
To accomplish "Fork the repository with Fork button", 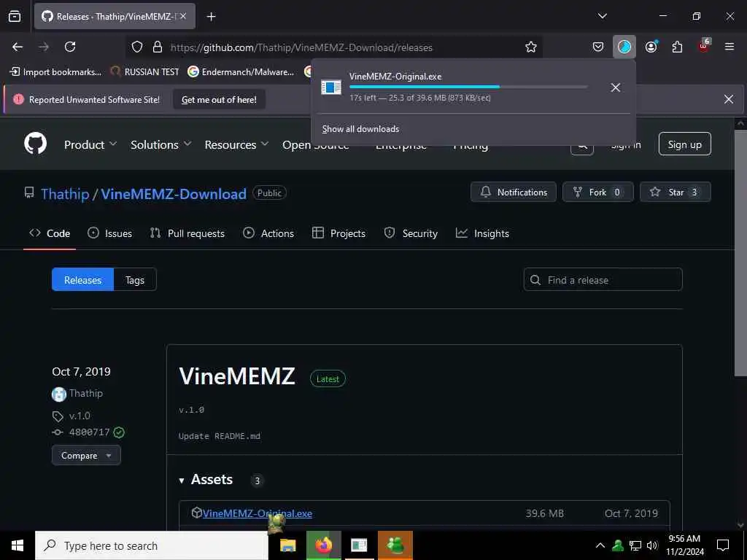I will [598, 192].
